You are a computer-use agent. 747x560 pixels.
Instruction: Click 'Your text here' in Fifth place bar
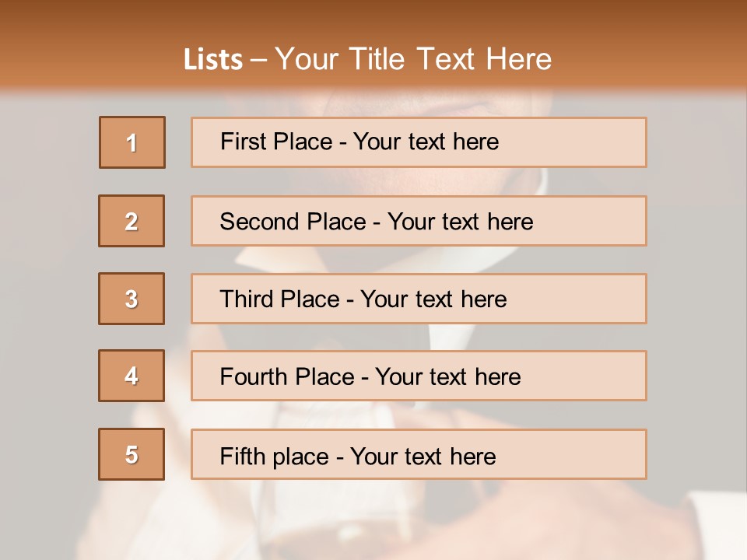click(x=423, y=457)
